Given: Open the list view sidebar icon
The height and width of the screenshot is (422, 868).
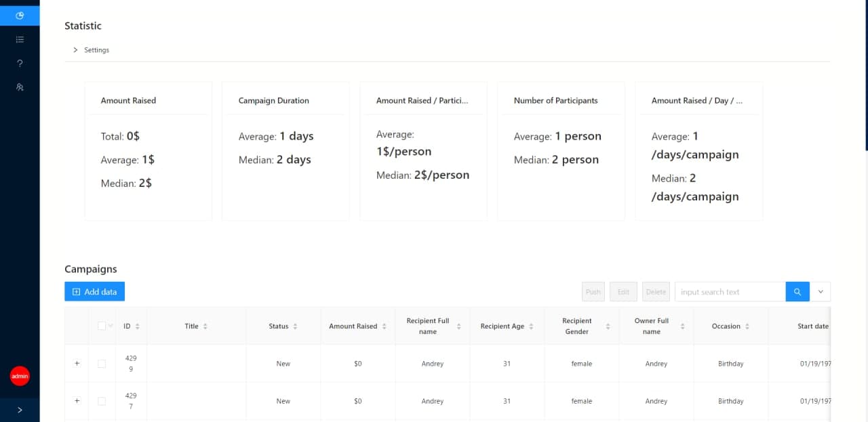Looking at the screenshot, I should pyautogui.click(x=20, y=40).
